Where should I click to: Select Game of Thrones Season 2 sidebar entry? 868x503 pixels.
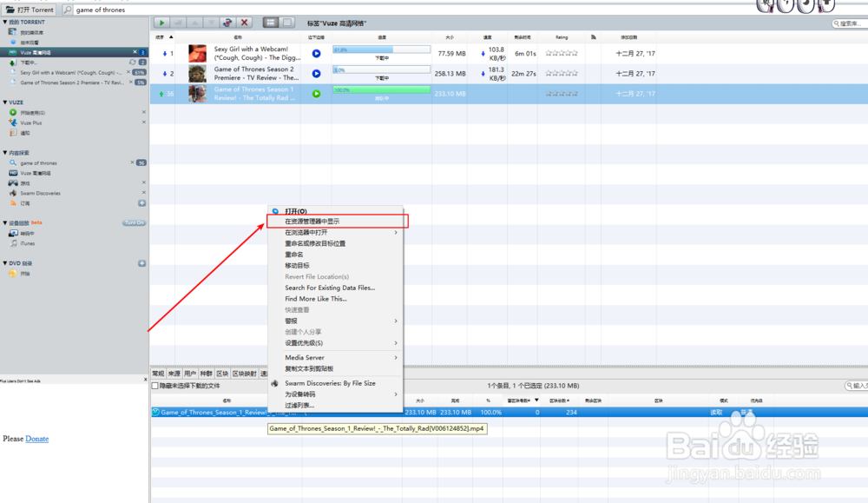(x=72, y=83)
